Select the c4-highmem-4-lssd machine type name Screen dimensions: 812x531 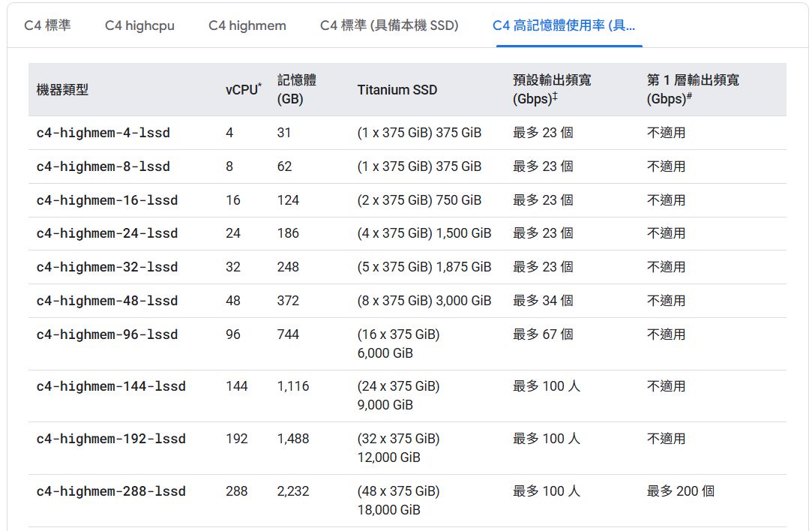103,133
